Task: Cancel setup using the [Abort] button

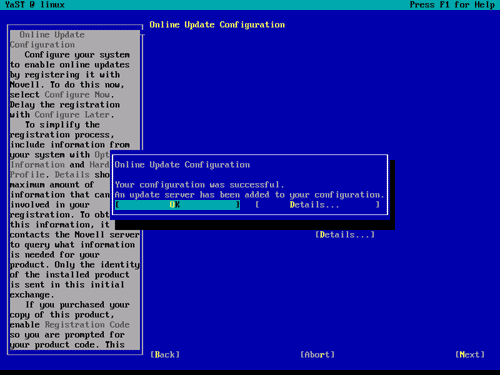Action: (x=317, y=355)
